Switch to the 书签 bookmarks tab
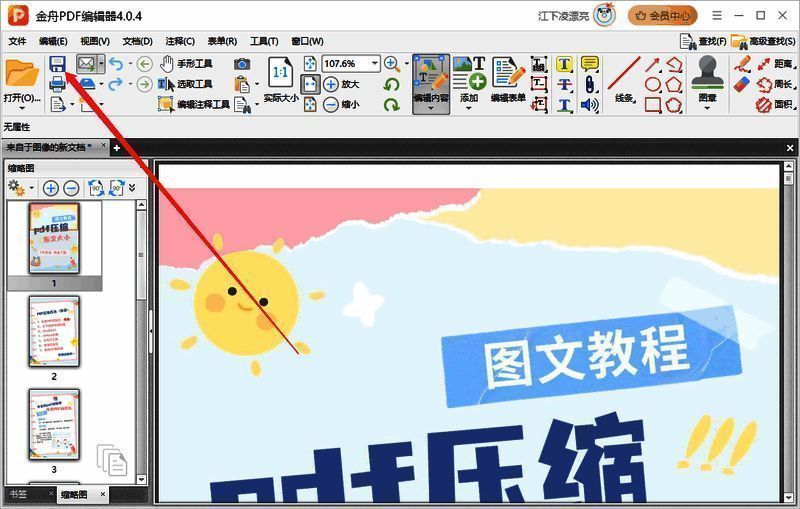Viewport: 800px width, 509px height. (18, 494)
